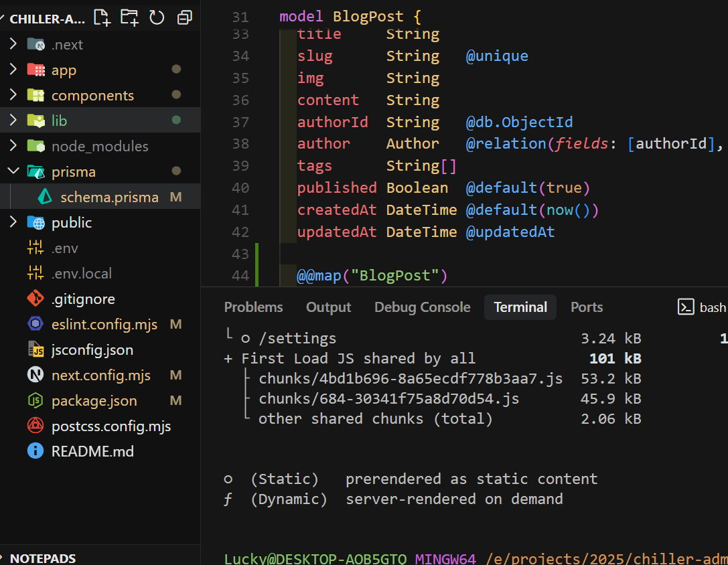Switch to the Problems tab

[253, 307]
